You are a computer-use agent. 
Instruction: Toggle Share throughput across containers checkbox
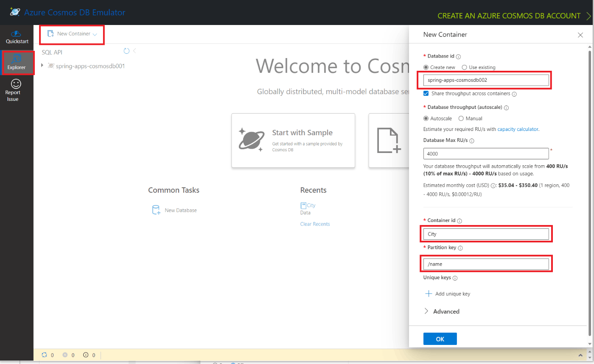coord(426,94)
